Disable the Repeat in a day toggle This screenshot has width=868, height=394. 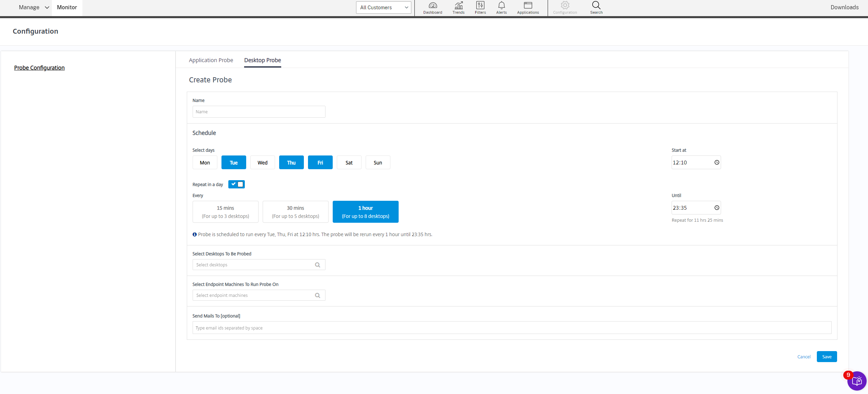[237, 184]
